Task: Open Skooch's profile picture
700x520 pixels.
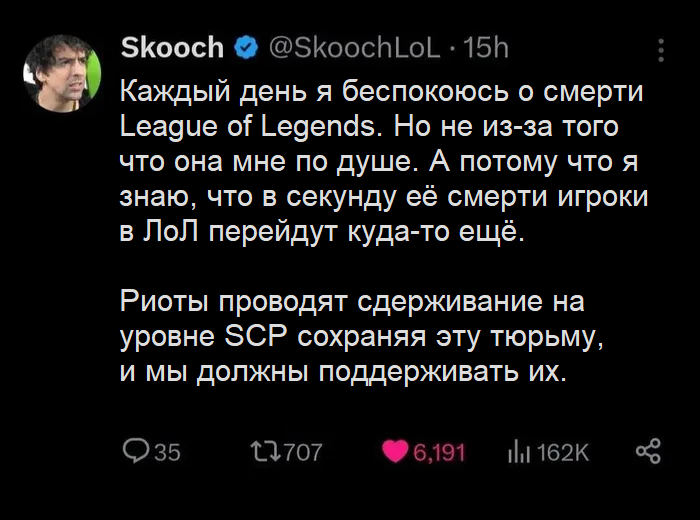Action: (62, 73)
